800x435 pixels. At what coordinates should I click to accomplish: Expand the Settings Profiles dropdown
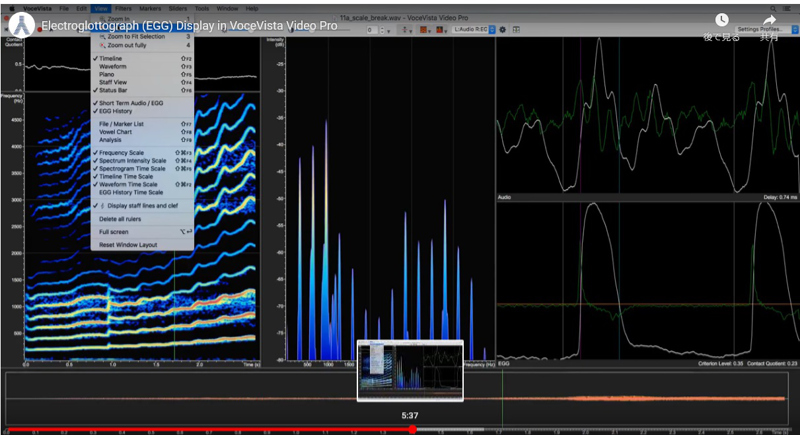pyautogui.click(x=762, y=30)
